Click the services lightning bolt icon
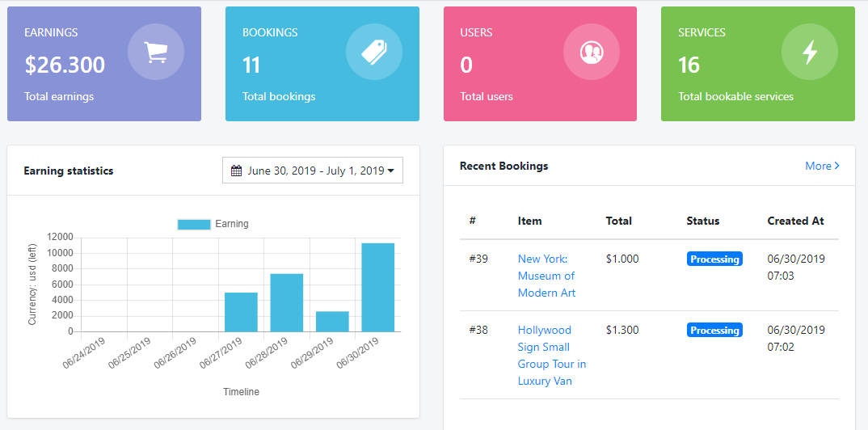The image size is (868, 430). [809, 53]
